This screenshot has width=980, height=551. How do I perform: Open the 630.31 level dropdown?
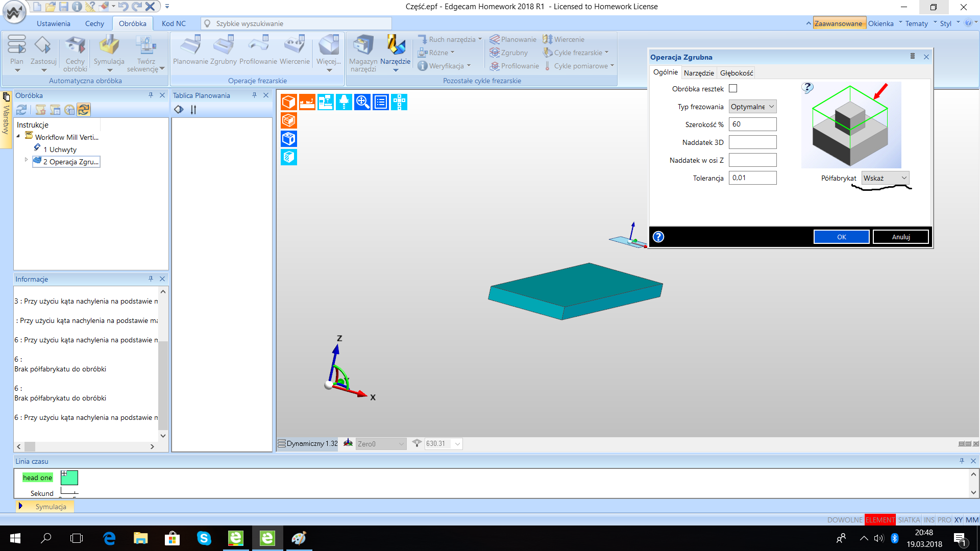[x=443, y=444]
